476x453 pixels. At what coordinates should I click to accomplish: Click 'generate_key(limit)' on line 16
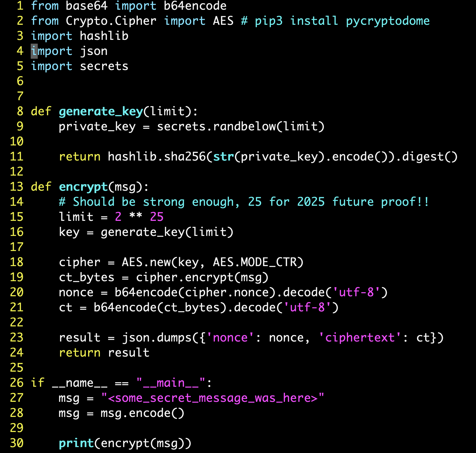pyautogui.click(x=167, y=232)
